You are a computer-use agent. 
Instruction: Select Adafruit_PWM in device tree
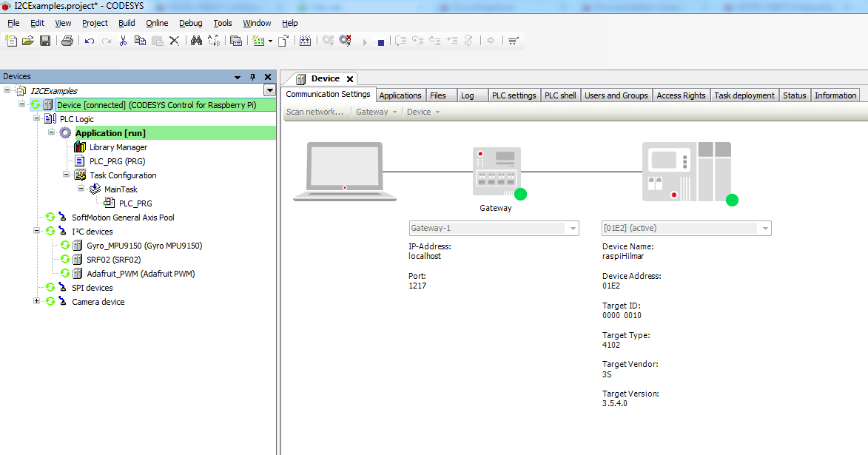click(141, 274)
